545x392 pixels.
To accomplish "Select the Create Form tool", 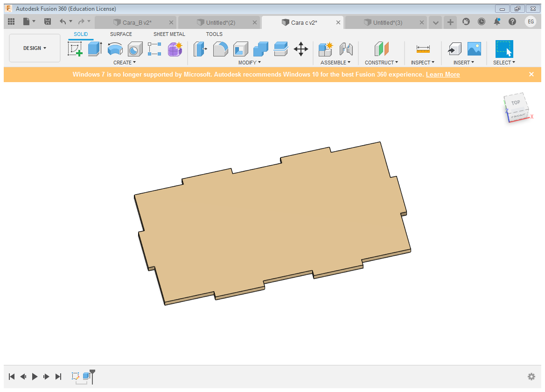I will click(x=175, y=49).
